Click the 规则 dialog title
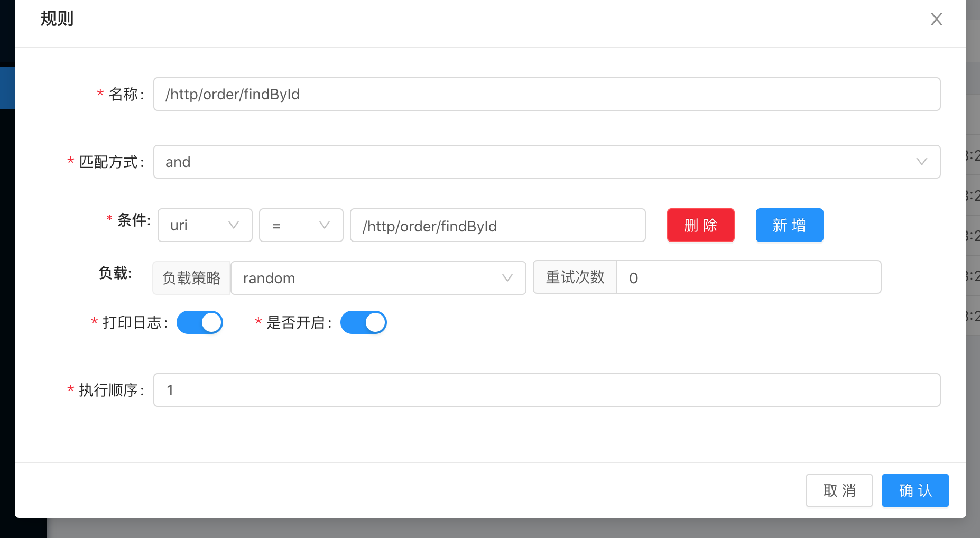Screen dimensions: 980x538 pos(57,18)
